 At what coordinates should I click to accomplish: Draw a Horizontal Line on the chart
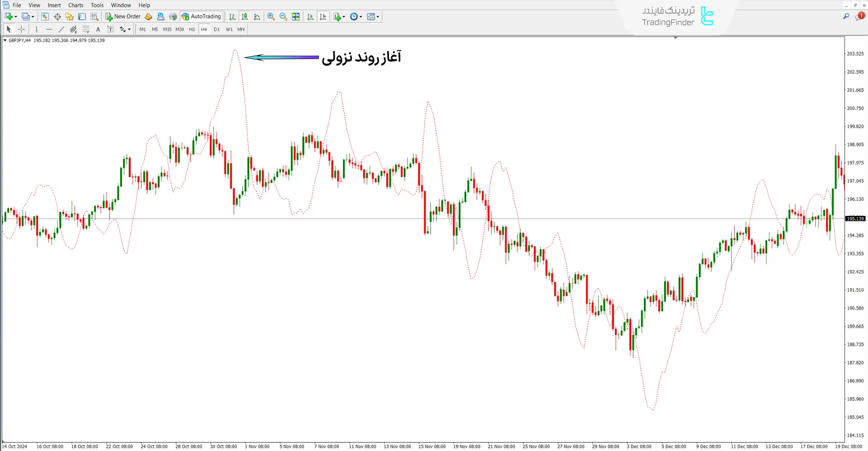pos(49,29)
